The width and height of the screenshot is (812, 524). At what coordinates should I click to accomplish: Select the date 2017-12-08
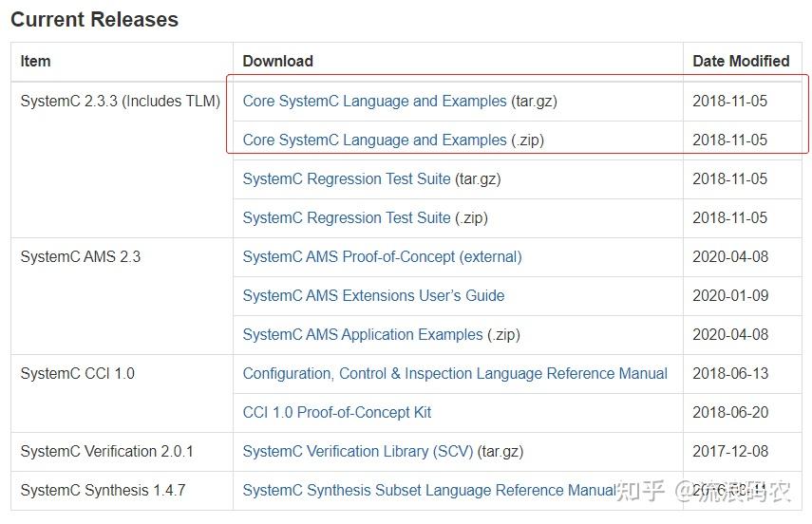(x=730, y=451)
